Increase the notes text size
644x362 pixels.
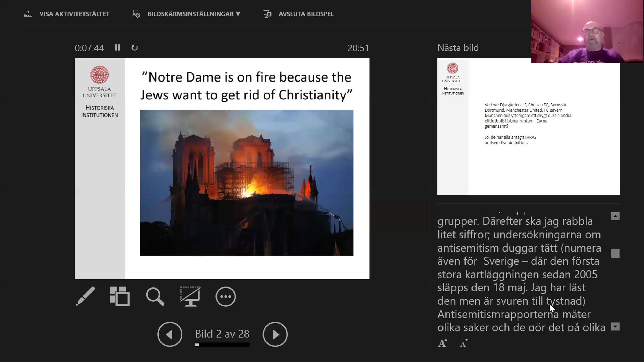(442, 343)
